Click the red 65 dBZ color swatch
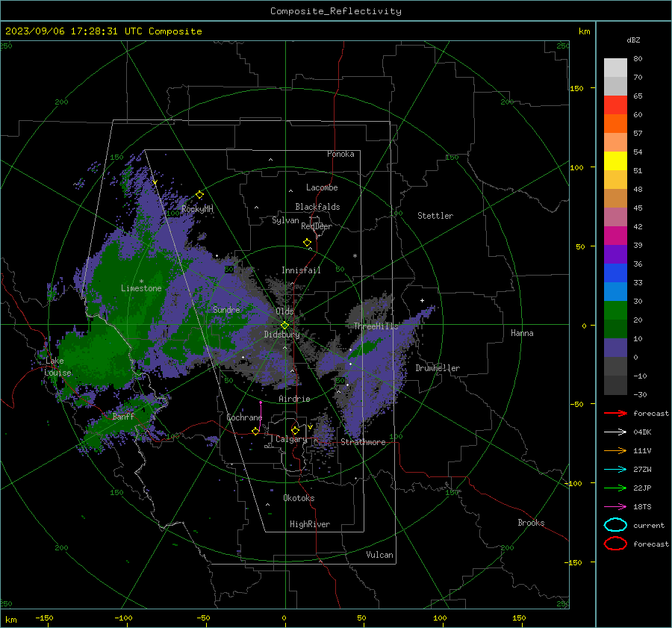 point(615,105)
